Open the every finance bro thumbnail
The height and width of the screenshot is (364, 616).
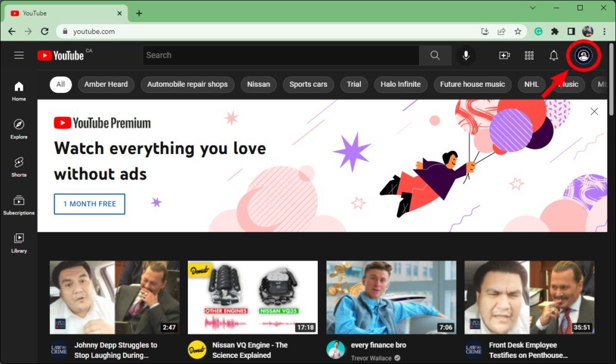(391, 297)
